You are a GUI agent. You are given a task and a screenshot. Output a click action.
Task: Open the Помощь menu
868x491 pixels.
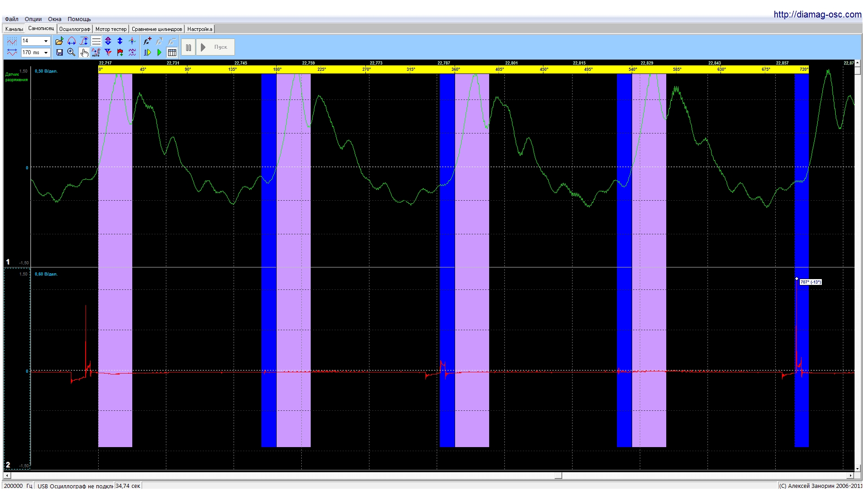coord(79,19)
